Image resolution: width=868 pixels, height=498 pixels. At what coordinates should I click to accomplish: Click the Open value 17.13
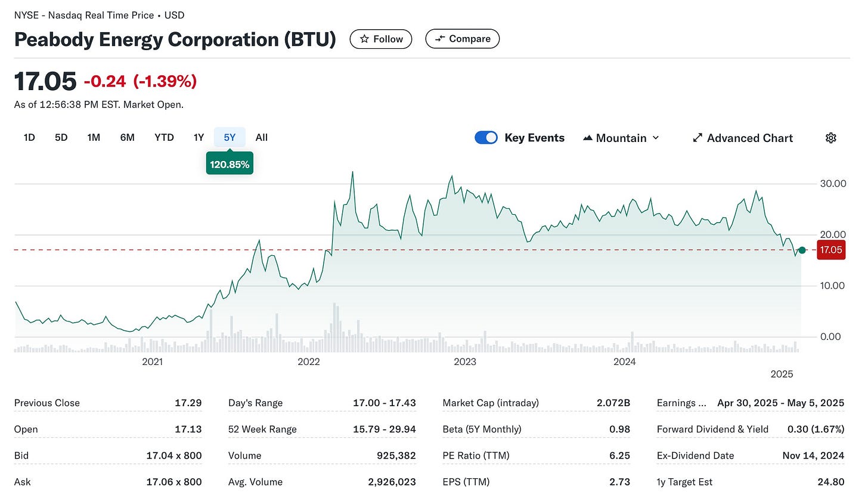click(188, 429)
